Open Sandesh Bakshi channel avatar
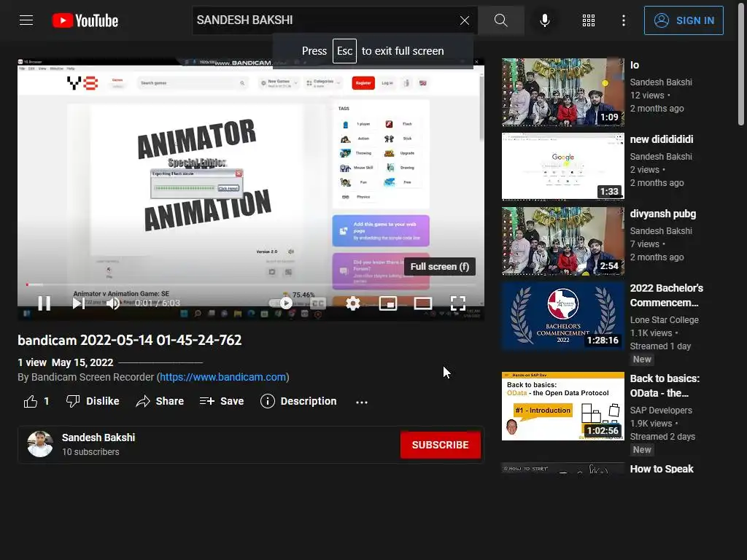The image size is (747, 560). pos(40,444)
